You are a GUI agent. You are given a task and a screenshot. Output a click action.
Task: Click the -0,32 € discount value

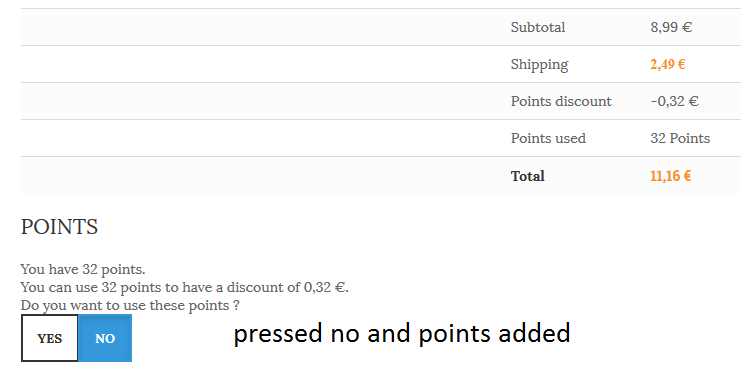coord(674,101)
